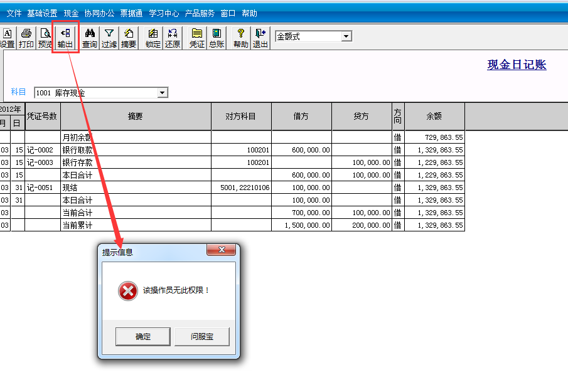Click the 该操作员无此权限 message text
Screen dimensions: 568x392
tap(176, 290)
